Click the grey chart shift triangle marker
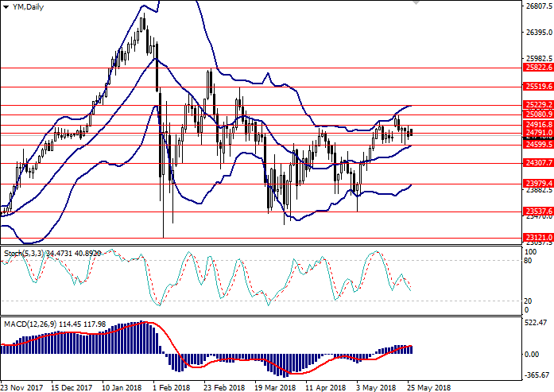This screenshot has width=554, height=392. click(416, 5)
